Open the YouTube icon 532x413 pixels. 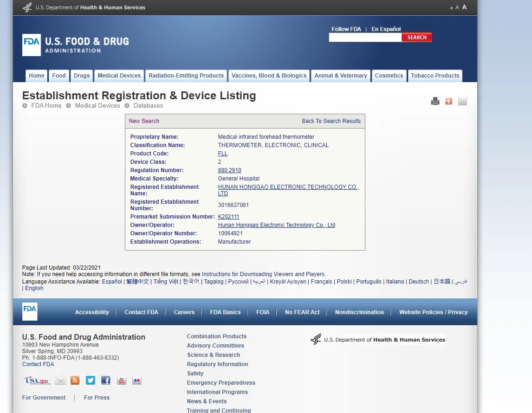point(122,381)
